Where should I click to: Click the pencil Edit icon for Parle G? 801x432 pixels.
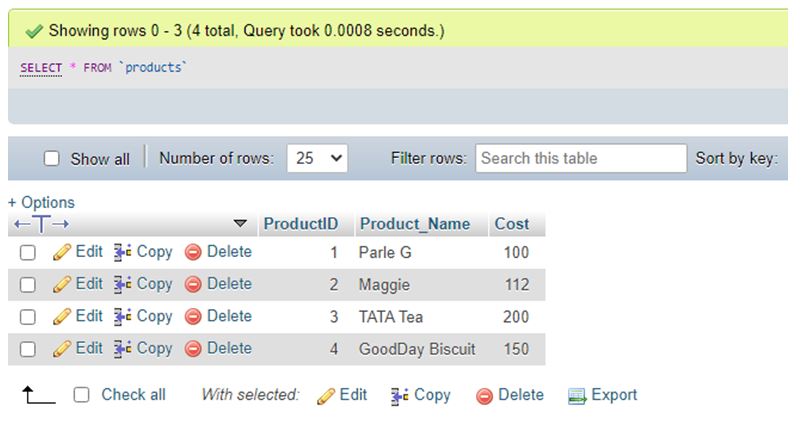[62, 252]
